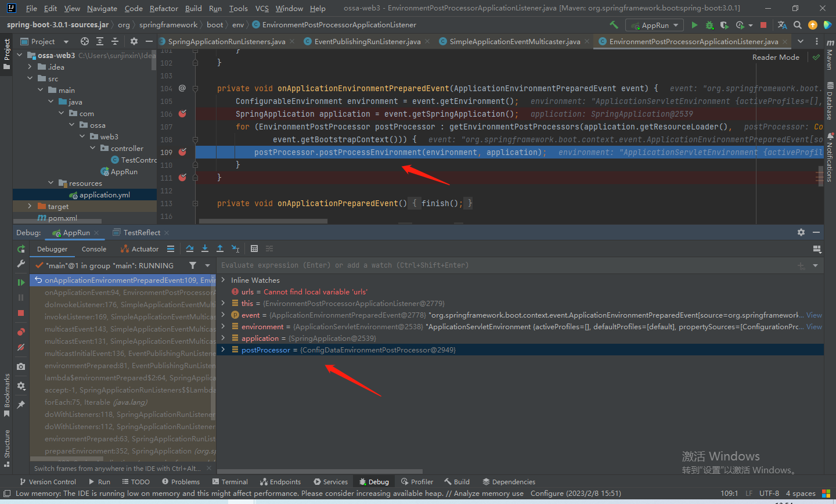Pin the debug tab with the pin icon
The image size is (836, 504).
21,405
